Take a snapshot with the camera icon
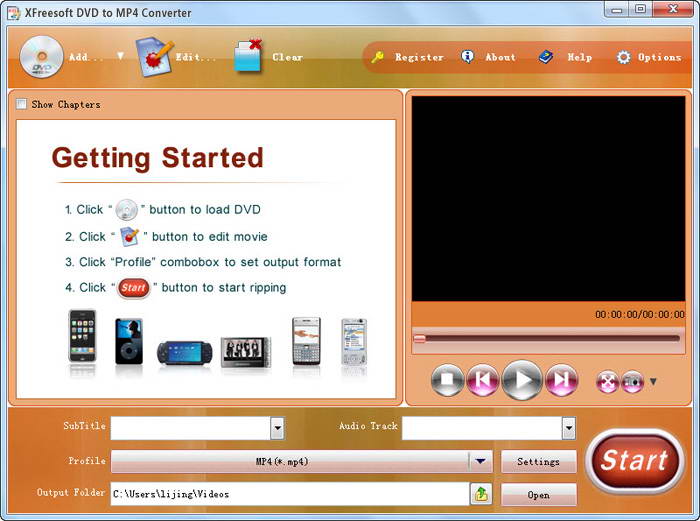The width and height of the screenshot is (700, 521). pos(633,381)
